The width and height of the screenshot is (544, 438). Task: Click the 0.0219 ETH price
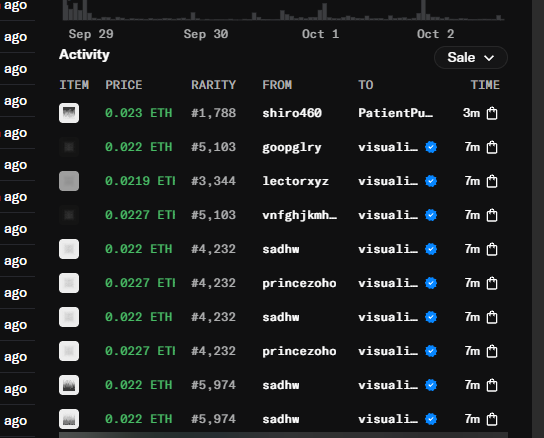coord(140,181)
